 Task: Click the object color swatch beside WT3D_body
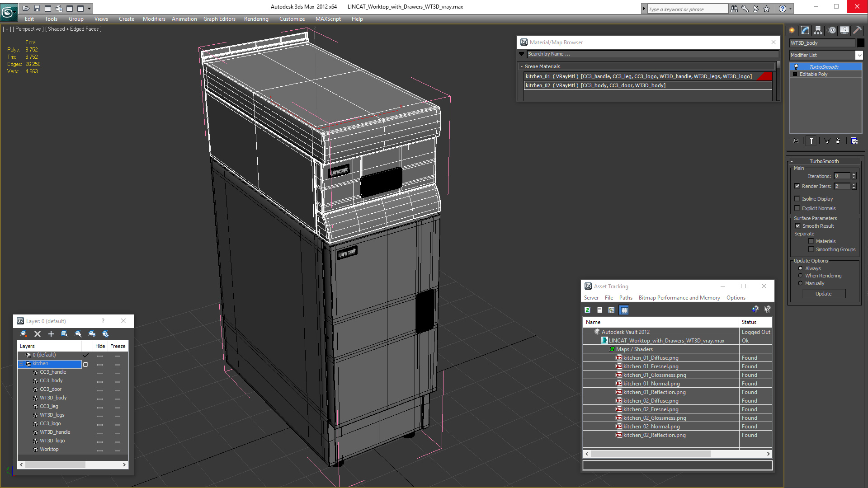tap(861, 43)
